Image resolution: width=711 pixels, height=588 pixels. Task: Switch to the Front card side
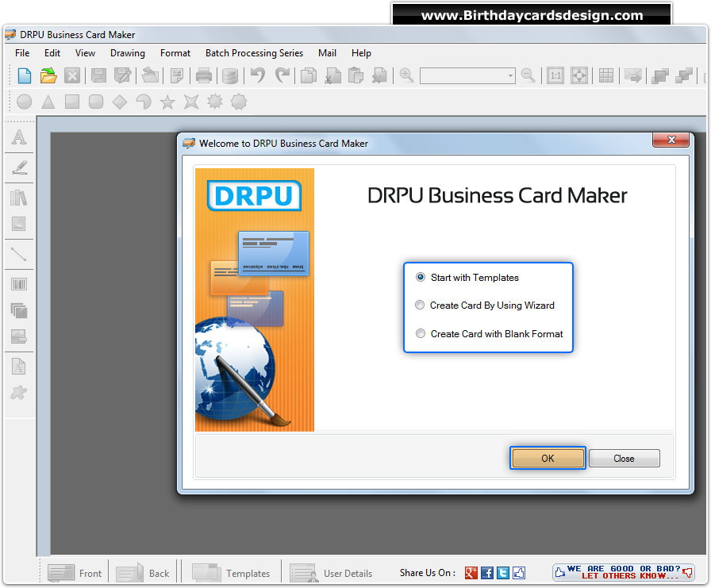point(75,573)
